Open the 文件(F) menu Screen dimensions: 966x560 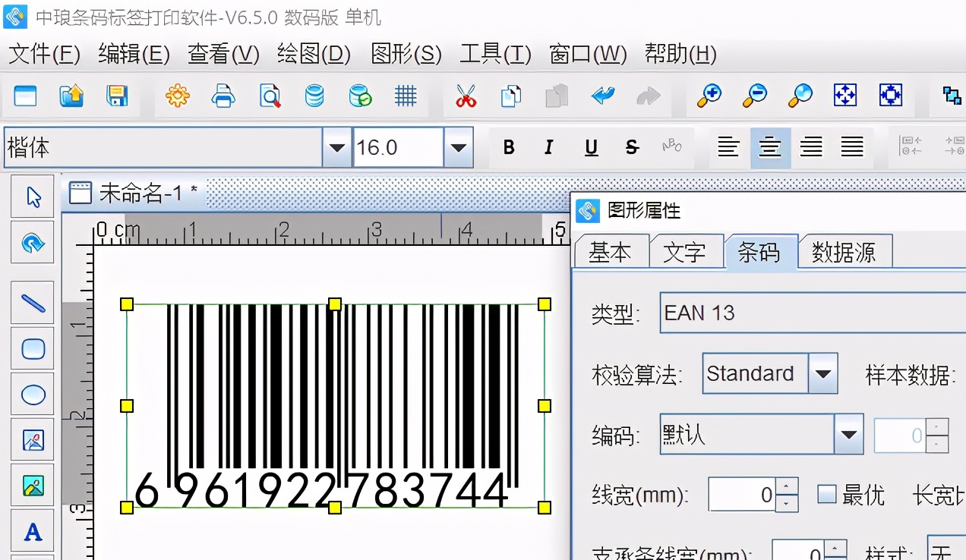[x=44, y=54]
